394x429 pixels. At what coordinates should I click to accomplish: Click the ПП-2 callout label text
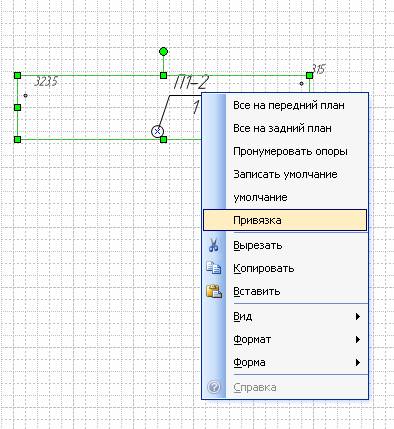click(191, 82)
